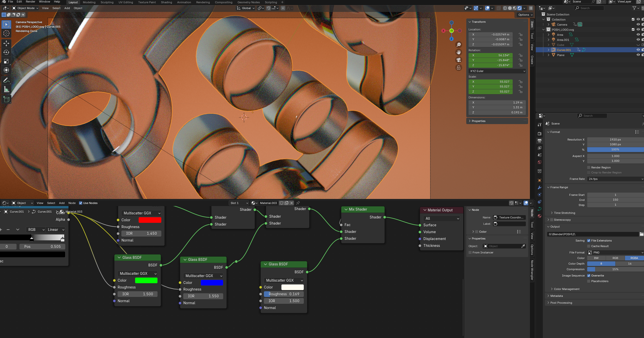The width and height of the screenshot is (644, 338).
Task: Open the XYZ Euler rotation mode dropdown
Action: coord(497,71)
